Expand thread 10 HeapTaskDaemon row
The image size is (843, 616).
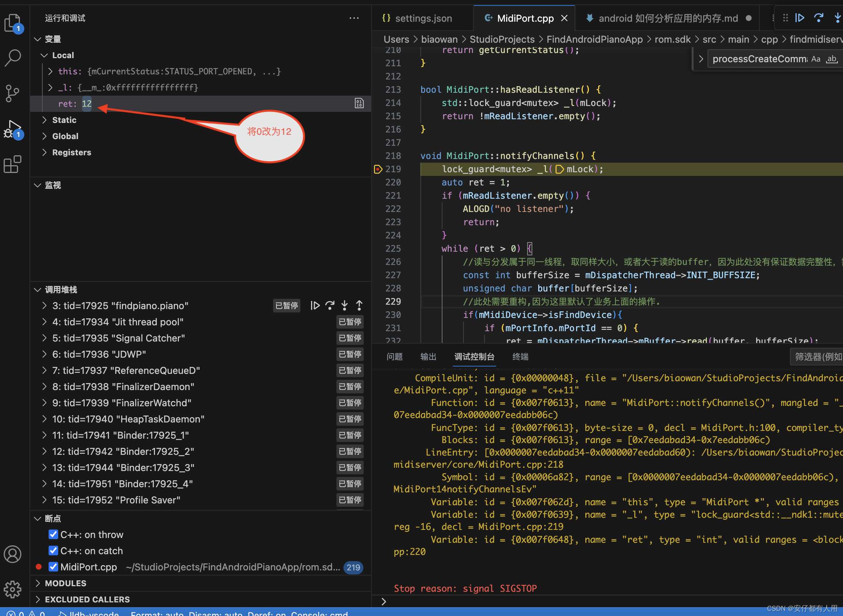coord(45,419)
